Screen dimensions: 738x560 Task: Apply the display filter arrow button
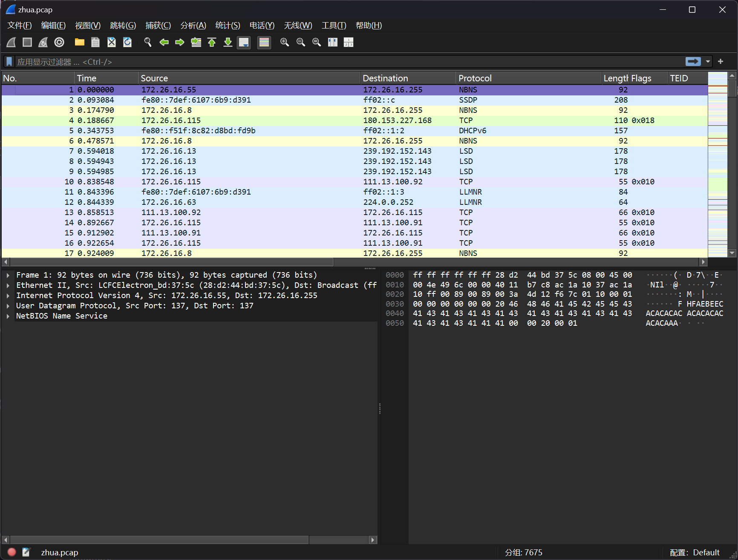coord(693,62)
